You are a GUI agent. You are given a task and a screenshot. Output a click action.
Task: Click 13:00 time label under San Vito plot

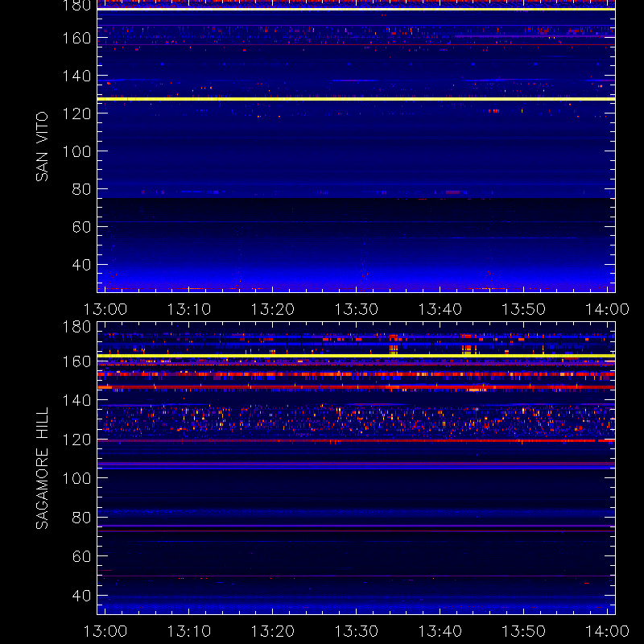(105, 309)
